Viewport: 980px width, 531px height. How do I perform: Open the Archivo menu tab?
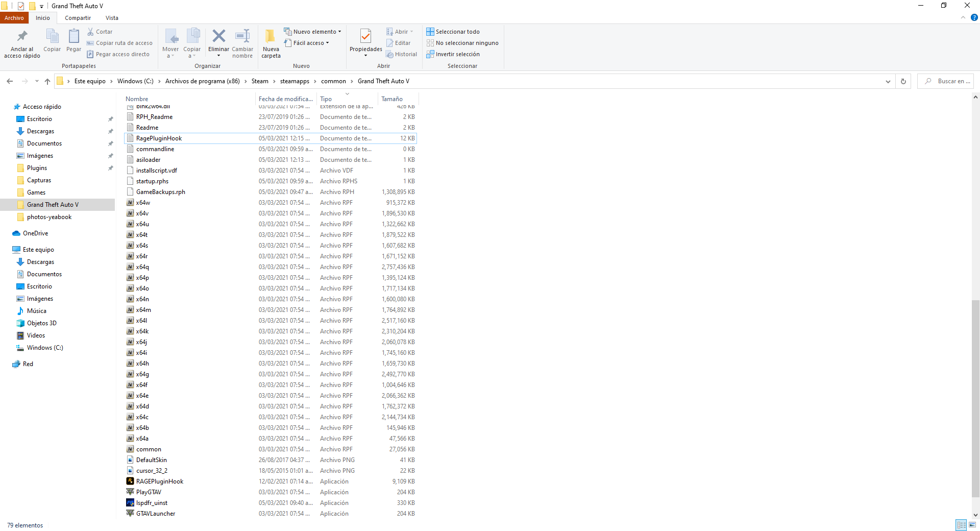pos(14,18)
